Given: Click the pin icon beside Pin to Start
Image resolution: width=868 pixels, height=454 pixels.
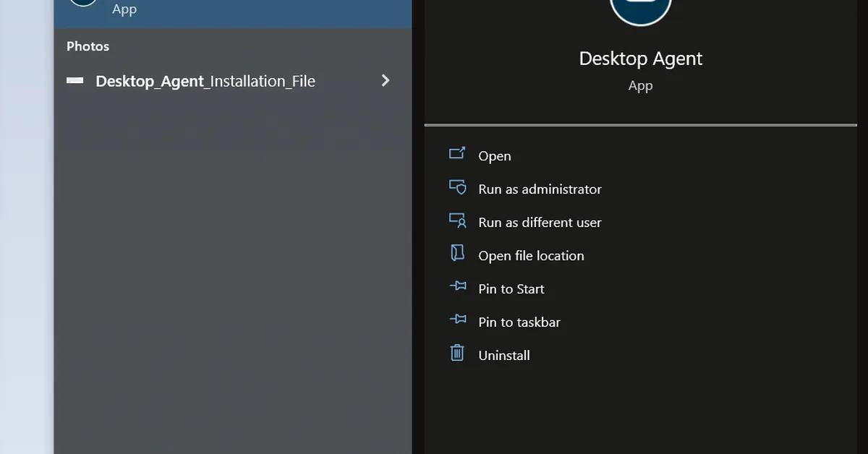Looking at the screenshot, I should (x=457, y=287).
